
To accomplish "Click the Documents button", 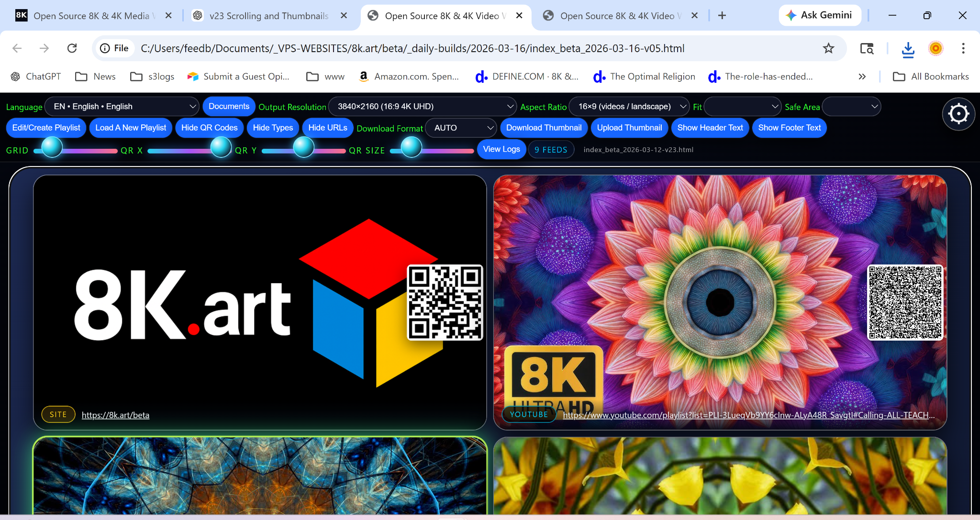I will (229, 107).
